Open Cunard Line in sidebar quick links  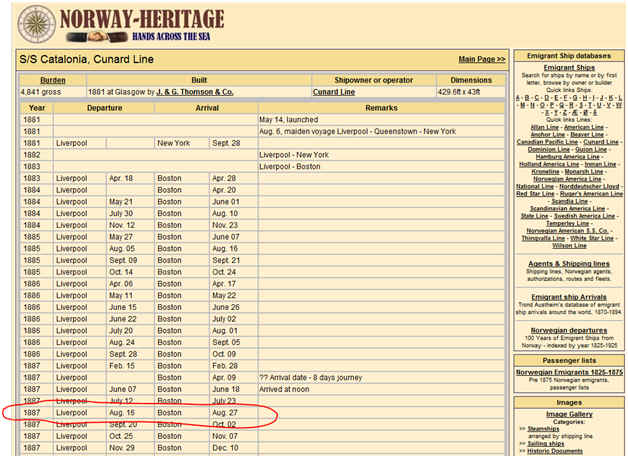(601, 142)
